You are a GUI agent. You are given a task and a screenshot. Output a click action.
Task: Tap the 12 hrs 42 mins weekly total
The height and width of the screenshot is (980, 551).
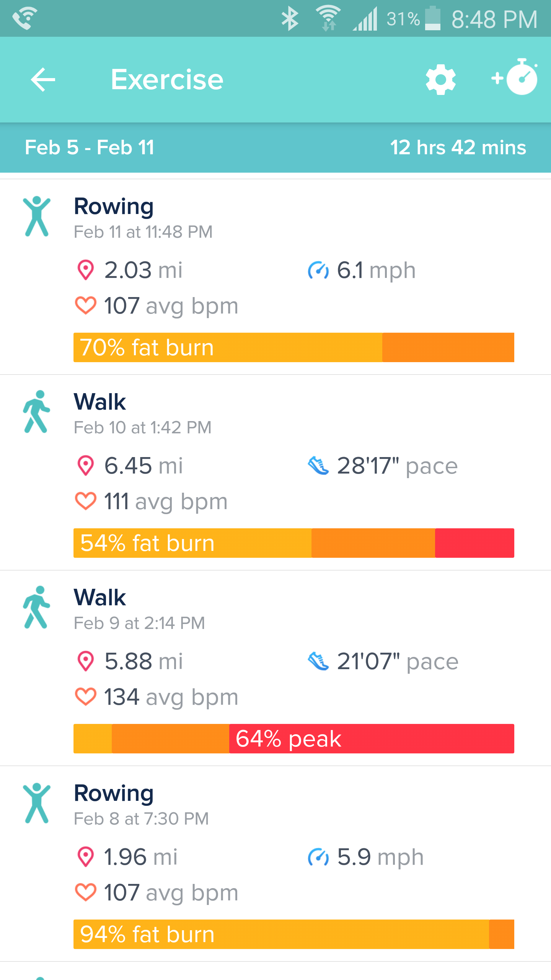pos(458,148)
